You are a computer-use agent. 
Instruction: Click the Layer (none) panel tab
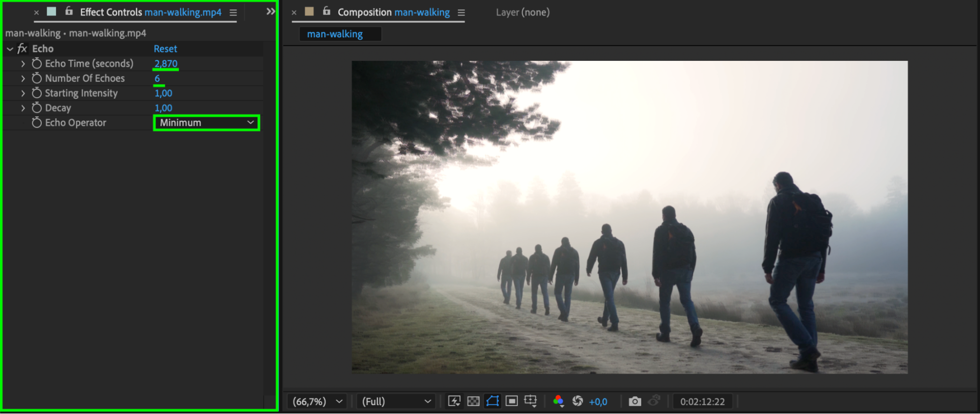522,12
